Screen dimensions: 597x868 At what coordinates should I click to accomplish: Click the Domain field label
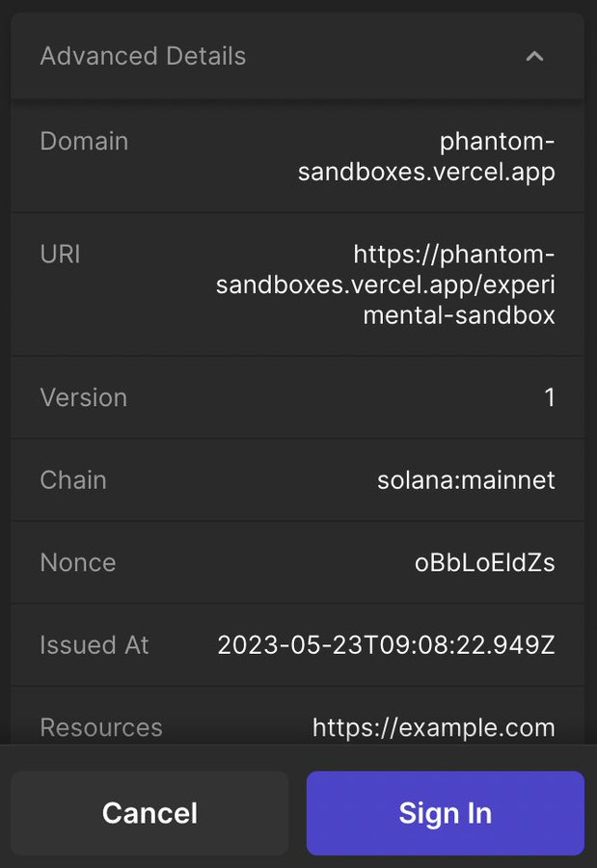coord(84,141)
